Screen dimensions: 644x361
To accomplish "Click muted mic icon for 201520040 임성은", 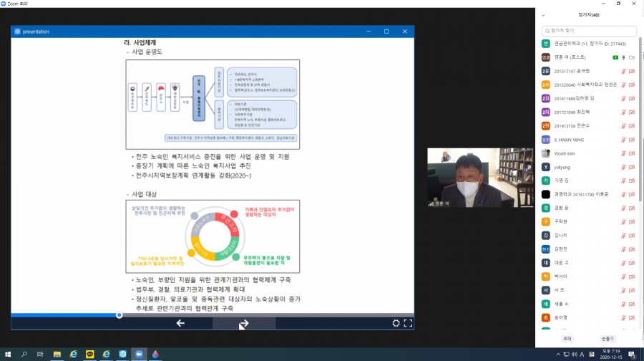I will click(623, 85).
